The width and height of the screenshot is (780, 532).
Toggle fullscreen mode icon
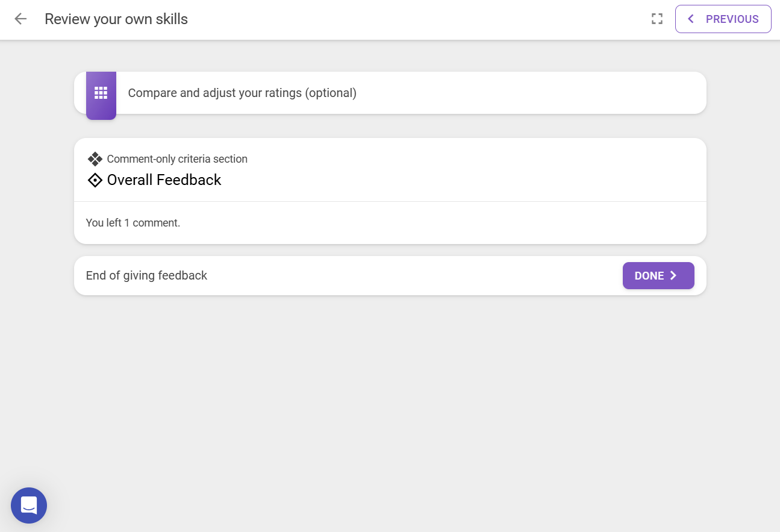(x=657, y=19)
